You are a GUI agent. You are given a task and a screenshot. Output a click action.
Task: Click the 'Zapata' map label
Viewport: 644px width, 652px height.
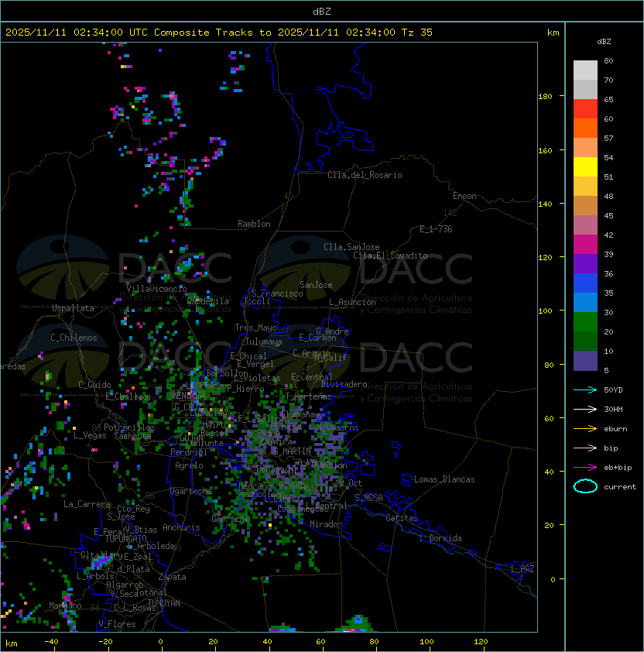pos(172,577)
